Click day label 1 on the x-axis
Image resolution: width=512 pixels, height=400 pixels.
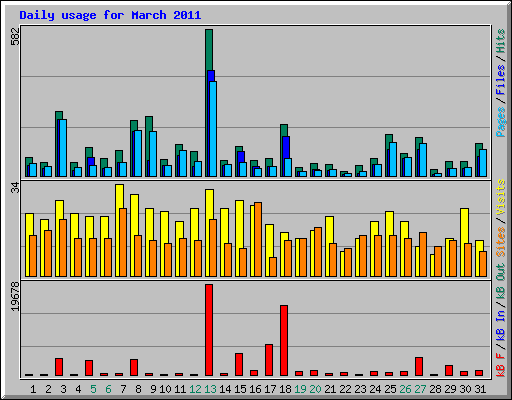(33, 389)
